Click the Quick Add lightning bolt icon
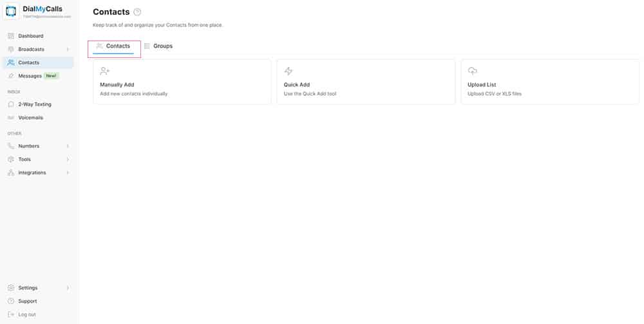The image size is (644, 324). coord(289,71)
